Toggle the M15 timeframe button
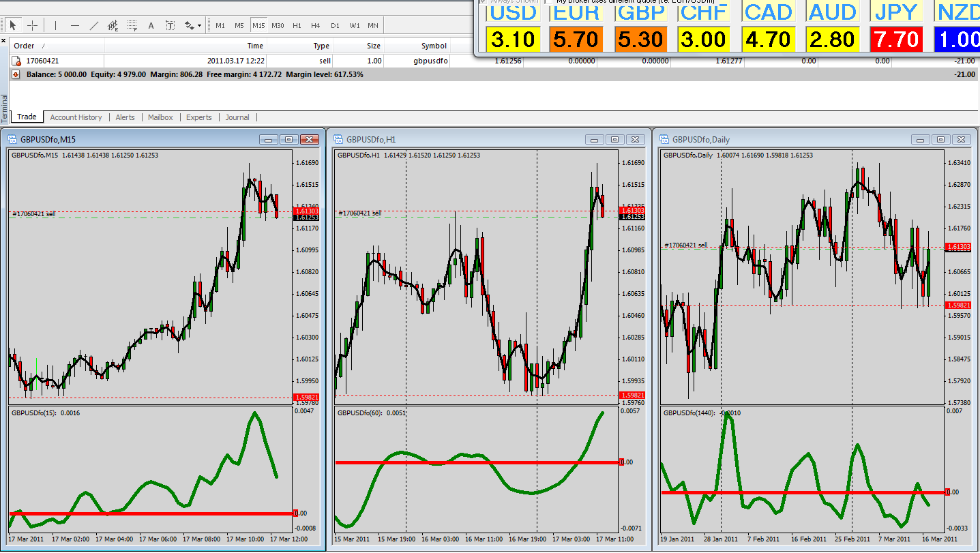Image resolution: width=980 pixels, height=553 pixels. coord(258,25)
